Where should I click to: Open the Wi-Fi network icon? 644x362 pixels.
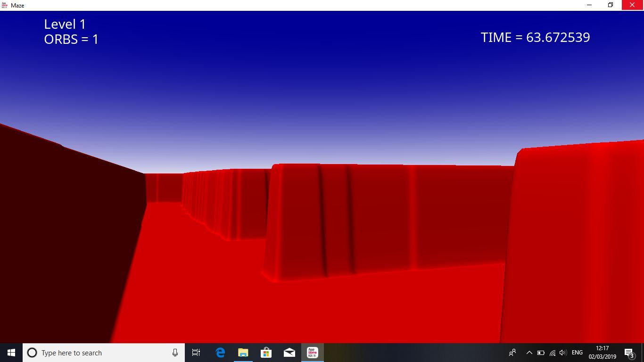click(x=552, y=353)
